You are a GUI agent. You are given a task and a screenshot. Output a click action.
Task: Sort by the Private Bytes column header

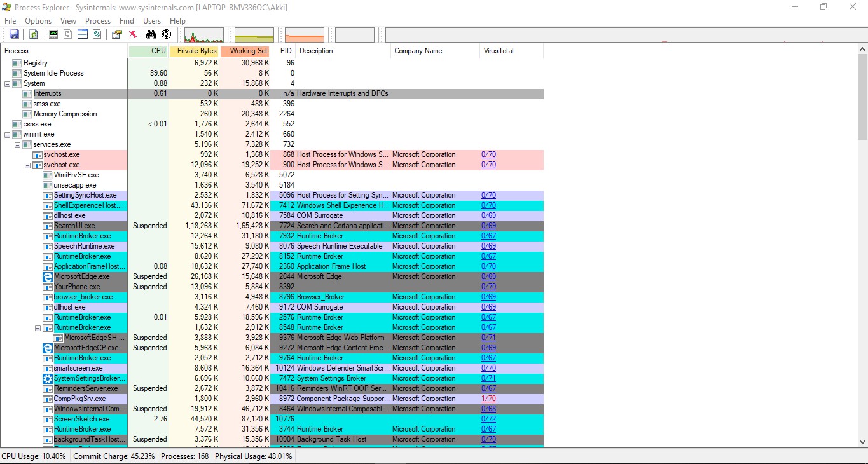(x=195, y=51)
